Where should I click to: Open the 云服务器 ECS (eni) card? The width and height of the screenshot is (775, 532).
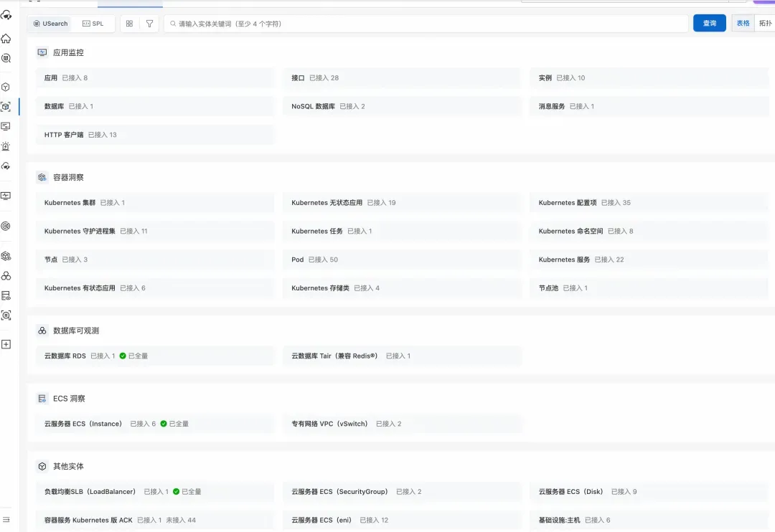tap(402, 520)
